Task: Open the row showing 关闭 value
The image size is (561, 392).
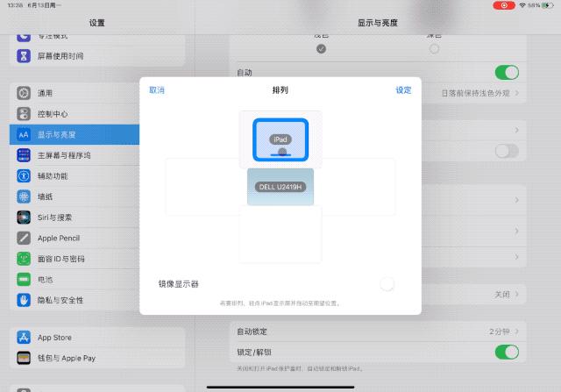Action: [x=473, y=295]
